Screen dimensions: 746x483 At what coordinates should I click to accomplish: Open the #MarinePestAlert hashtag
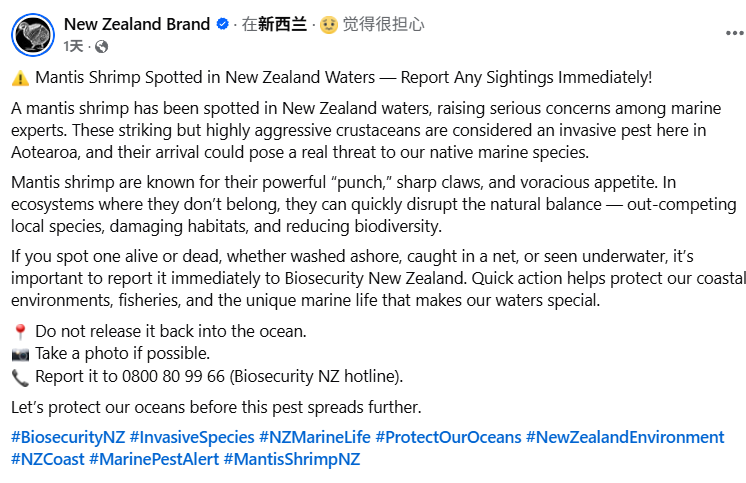pos(153,459)
